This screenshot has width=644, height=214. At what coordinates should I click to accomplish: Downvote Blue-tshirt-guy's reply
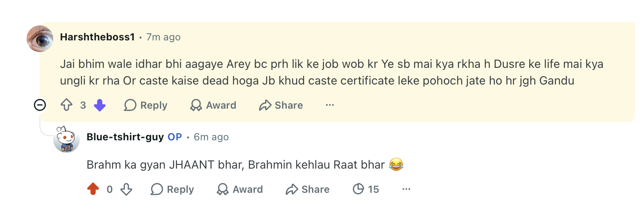126,189
